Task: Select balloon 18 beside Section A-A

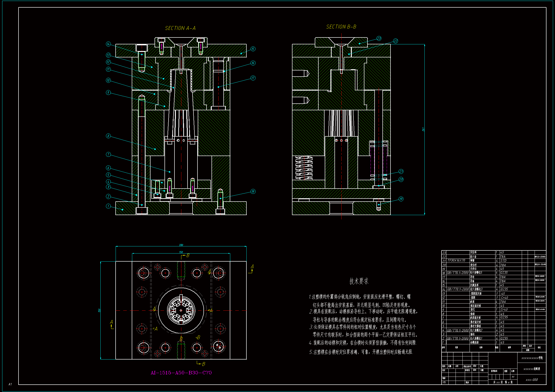Action: [x=253, y=191]
